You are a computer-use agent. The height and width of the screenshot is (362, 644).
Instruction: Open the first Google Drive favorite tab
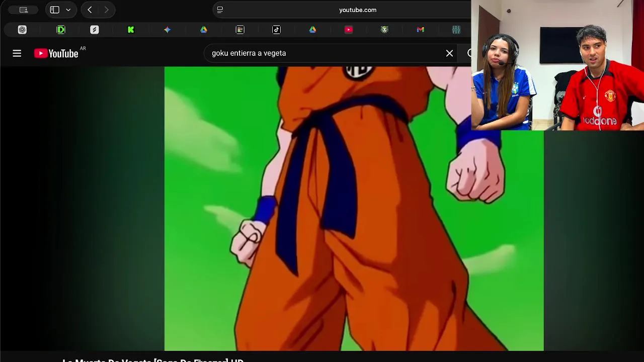(204, 30)
